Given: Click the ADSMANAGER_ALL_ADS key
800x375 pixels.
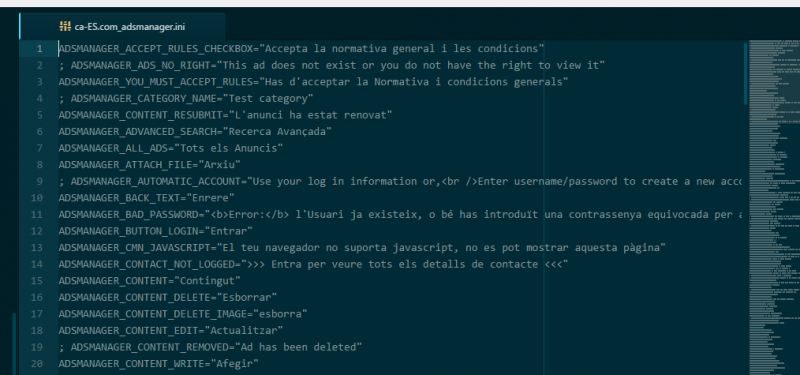Looking at the screenshot, I should (x=113, y=148).
